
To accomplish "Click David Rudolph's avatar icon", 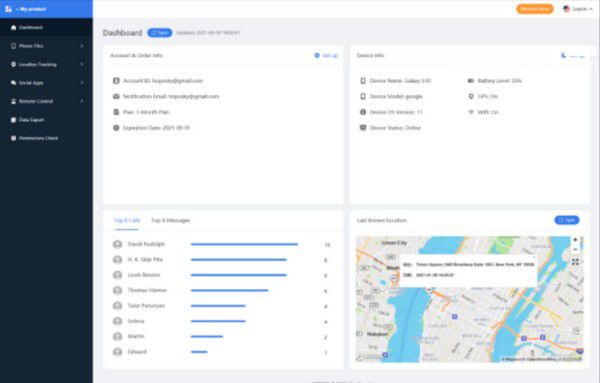I will point(117,244).
